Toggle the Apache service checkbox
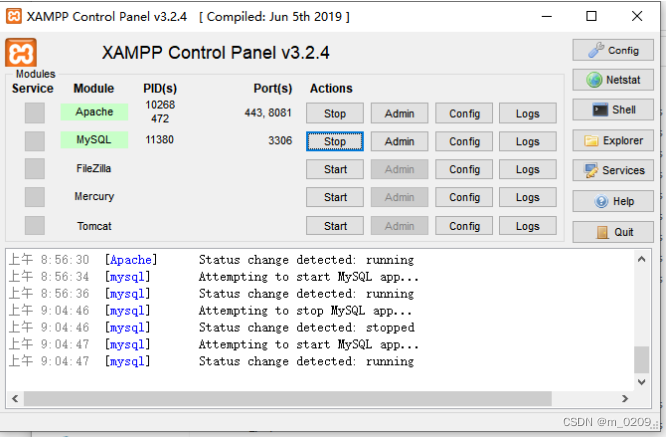The image size is (666, 437). pyautogui.click(x=34, y=113)
